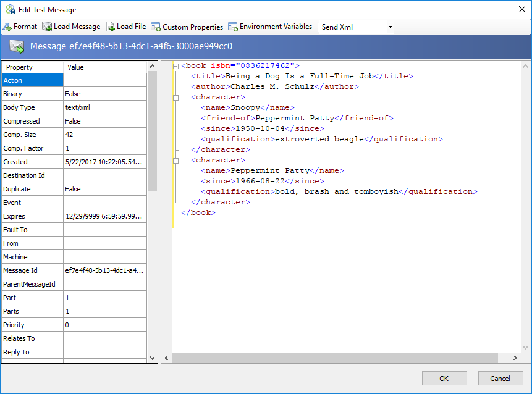Click the Parts value cell
532x394 pixels.
pos(105,311)
